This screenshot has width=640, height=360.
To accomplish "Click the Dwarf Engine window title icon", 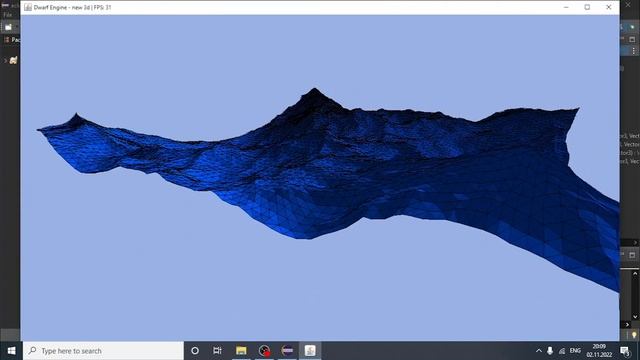I will click(x=28, y=7).
